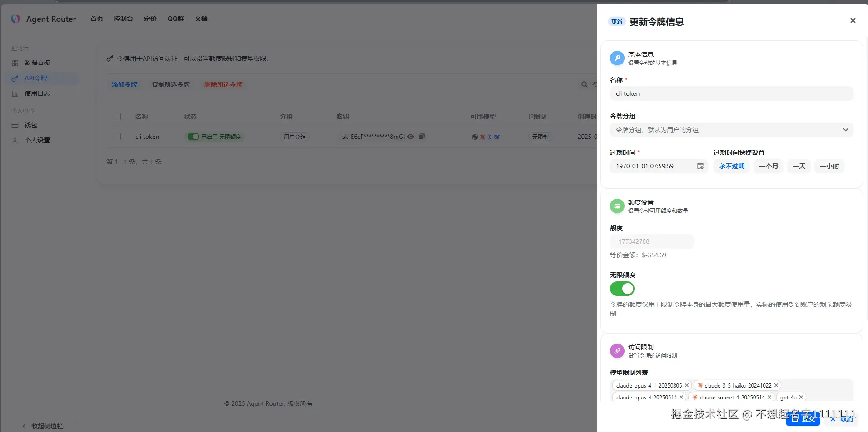Copy the sk-E6cF key with copy icon
The width and height of the screenshot is (868, 432).
[x=422, y=137]
